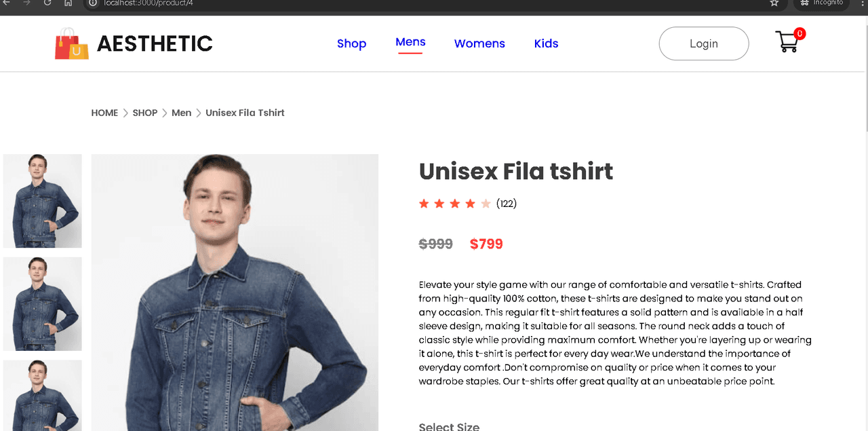Select the first product thumbnail
The image size is (868, 431).
point(43,201)
